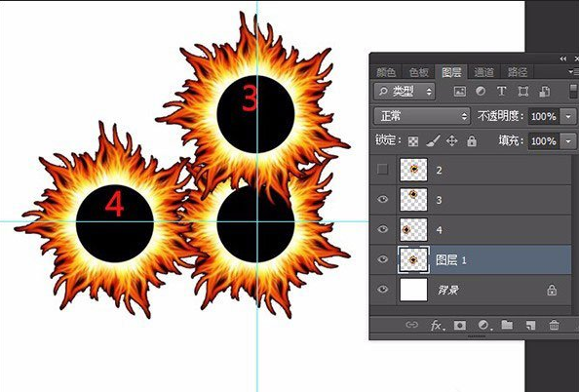The height and width of the screenshot is (392, 579).
Task: Click the 填充 label
Action: [511, 140]
